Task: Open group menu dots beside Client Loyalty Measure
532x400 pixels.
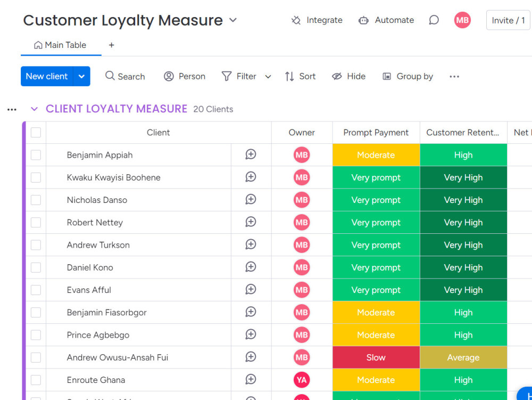Action: click(12, 109)
